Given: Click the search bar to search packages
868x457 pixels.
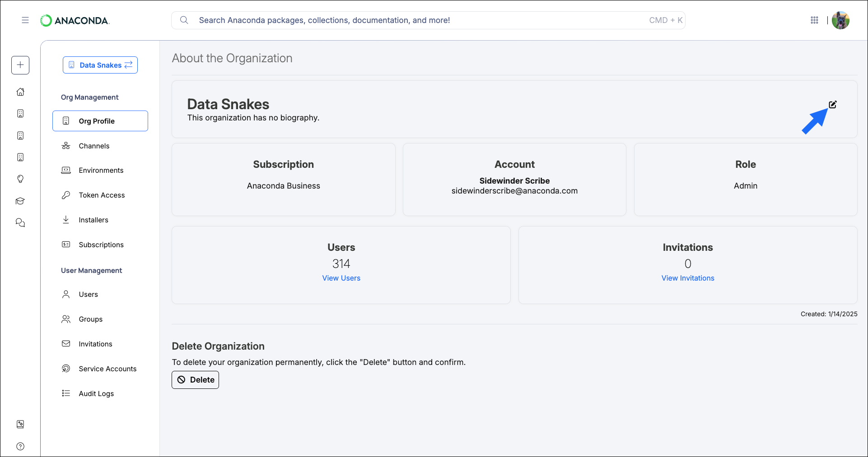Looking at the screenshot, I should coord(406,20).
